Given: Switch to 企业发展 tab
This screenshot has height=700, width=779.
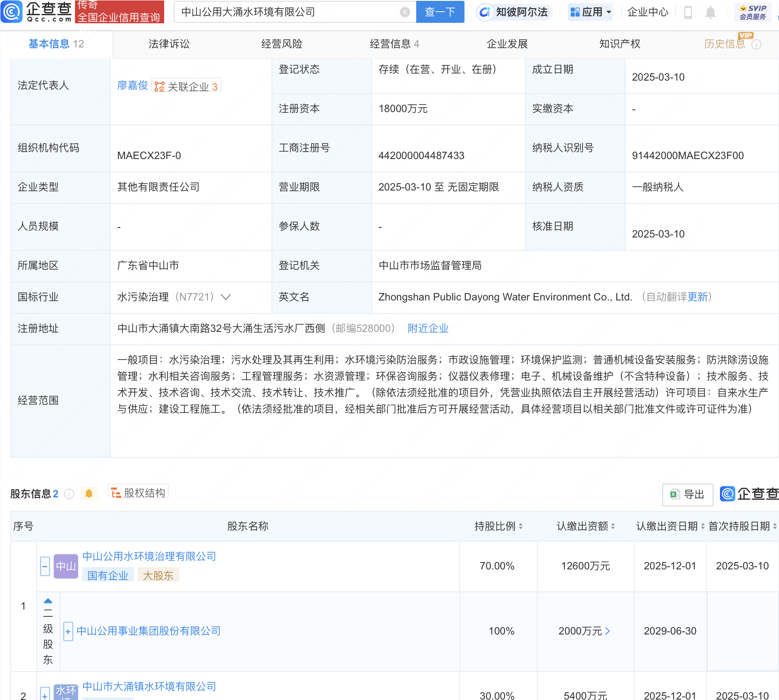Looking at the screenshot, I should pos(507,44).
